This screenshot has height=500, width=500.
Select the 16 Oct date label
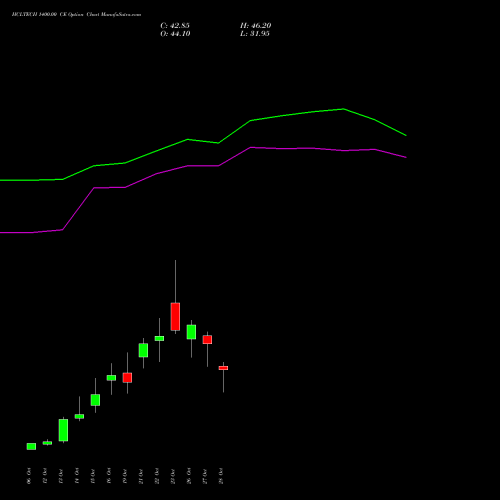coord(109,476)
